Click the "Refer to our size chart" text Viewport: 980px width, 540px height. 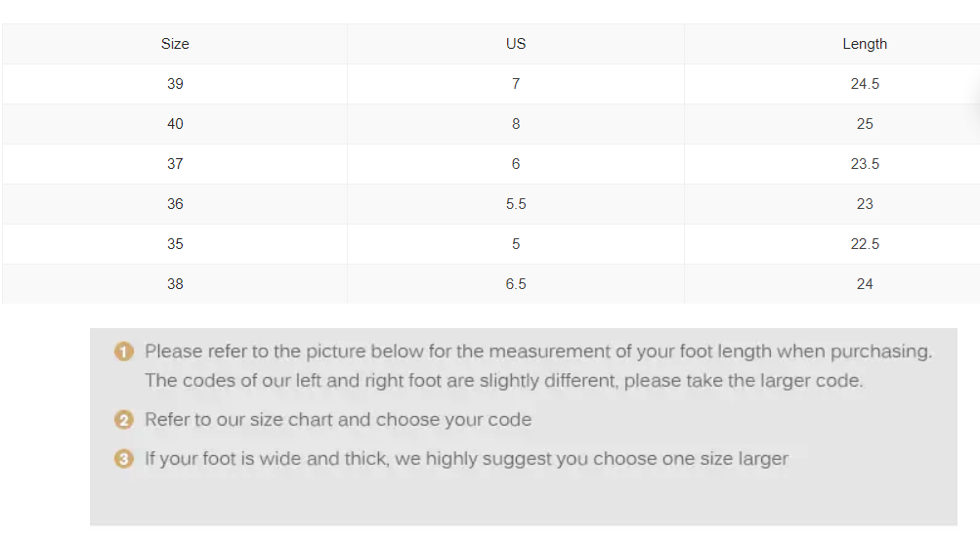pyautogui.click(x=338, y=420)
